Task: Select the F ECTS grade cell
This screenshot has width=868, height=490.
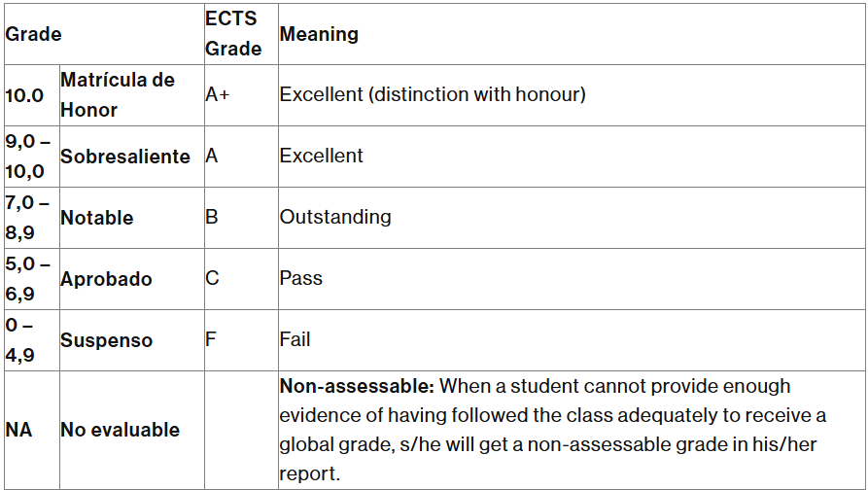Action: coord(210,339)
